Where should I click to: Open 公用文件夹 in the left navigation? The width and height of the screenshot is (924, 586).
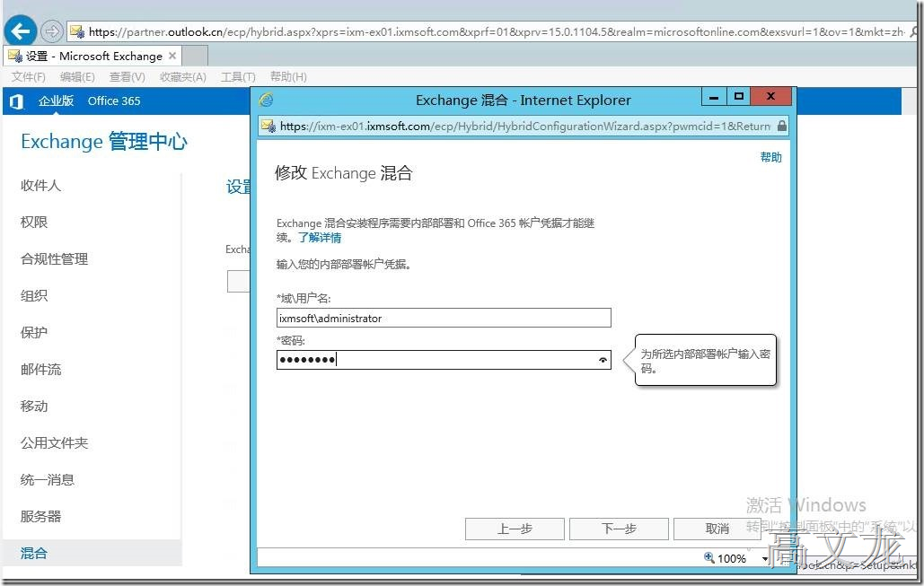pos(54,443)
